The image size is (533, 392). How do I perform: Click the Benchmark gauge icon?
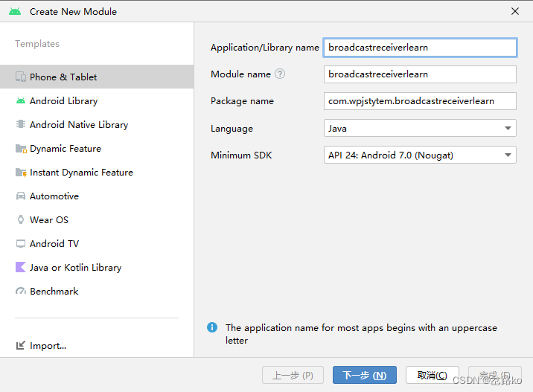point(21,291)
